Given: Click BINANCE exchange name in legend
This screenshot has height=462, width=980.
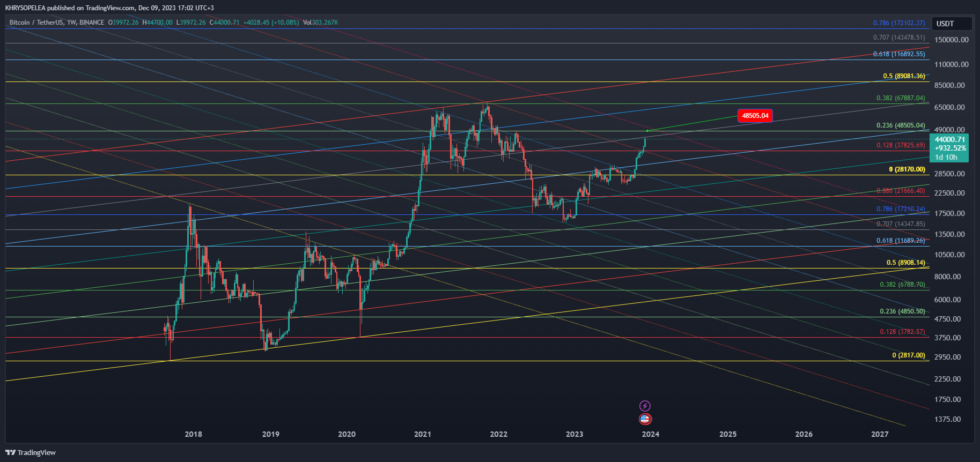Looking at the screenshot, I should pos(92,23).
